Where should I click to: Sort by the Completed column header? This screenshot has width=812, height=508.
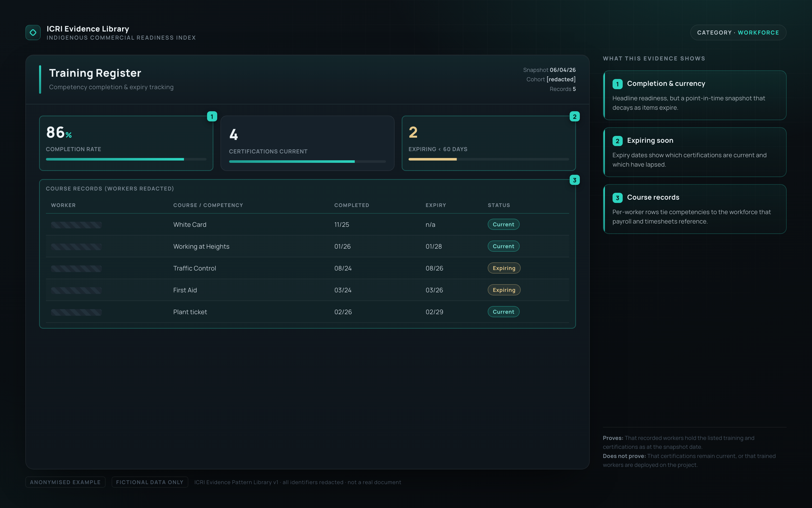pos(352,205)
